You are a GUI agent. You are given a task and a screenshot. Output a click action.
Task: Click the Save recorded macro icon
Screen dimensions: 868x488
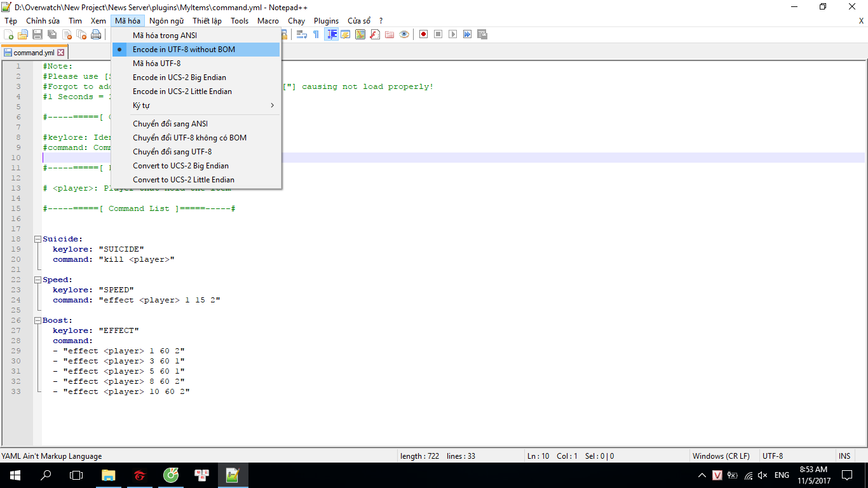point(482,34)
